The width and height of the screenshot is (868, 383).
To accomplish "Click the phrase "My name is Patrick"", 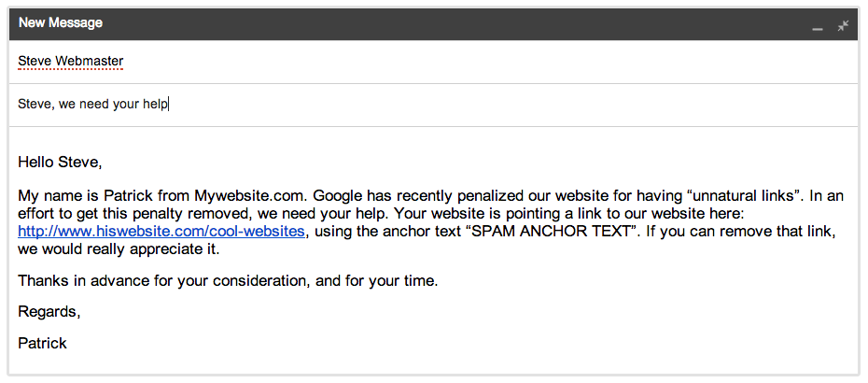I will 82,195.
